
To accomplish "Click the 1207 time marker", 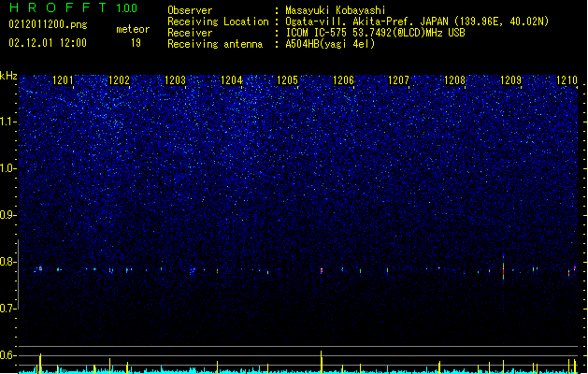I will click(398, 80).
